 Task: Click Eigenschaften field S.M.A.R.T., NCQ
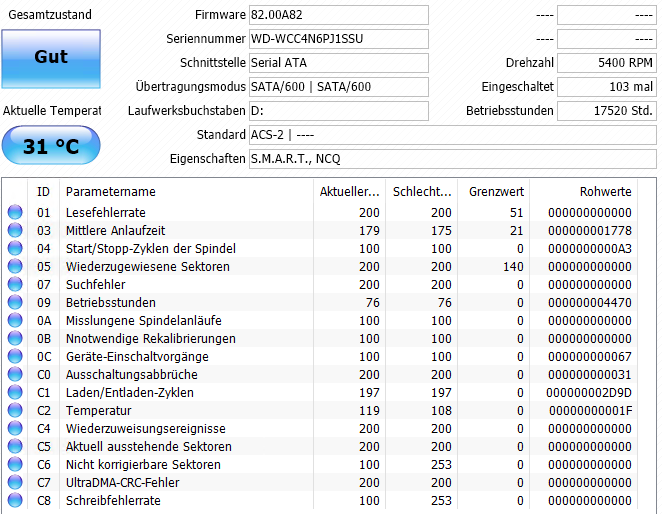pyautogui.click(x=453, y=159)
